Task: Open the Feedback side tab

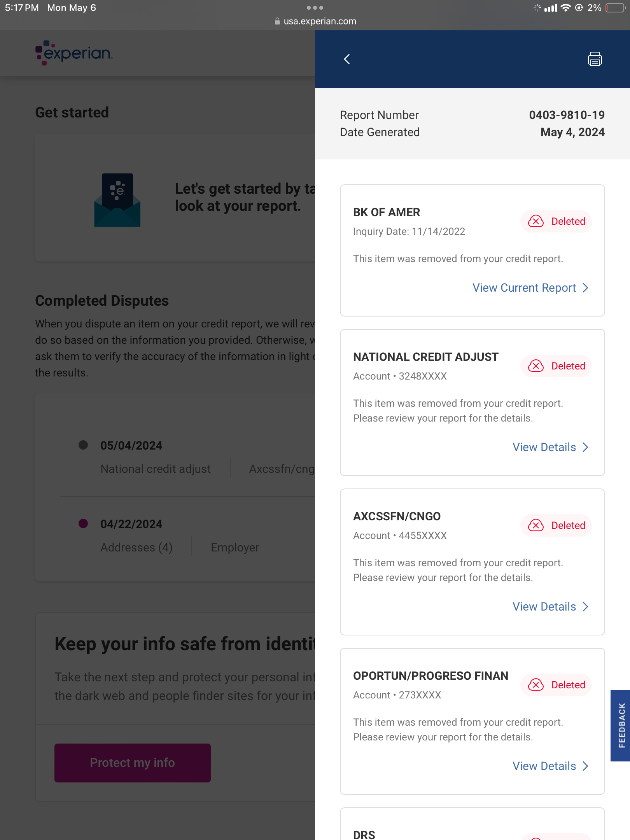Action: [x=621, y=725]
